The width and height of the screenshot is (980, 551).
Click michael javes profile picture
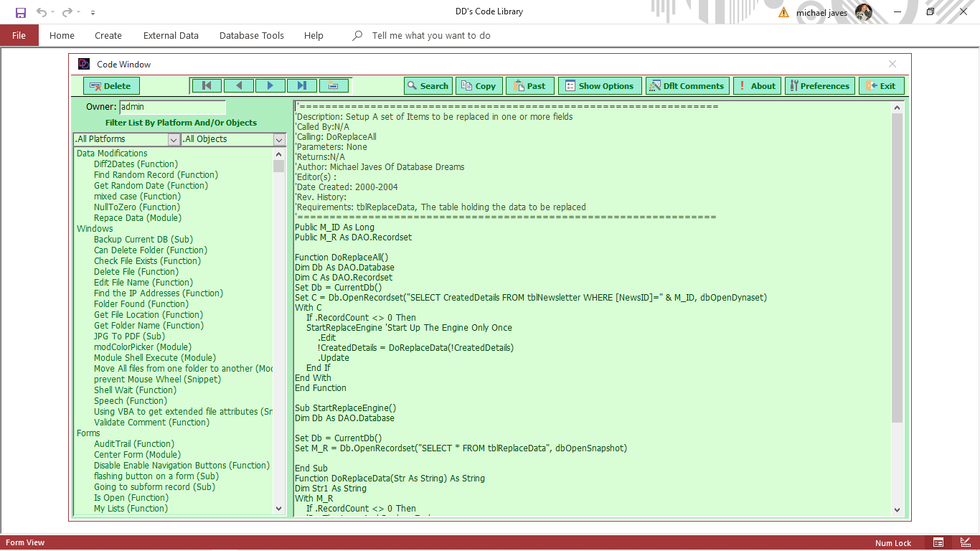(864, 12)
